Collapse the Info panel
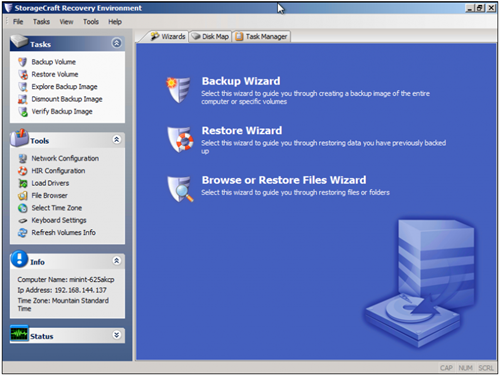This screenshot has height=376, width=500. click(x=117, y=261)
